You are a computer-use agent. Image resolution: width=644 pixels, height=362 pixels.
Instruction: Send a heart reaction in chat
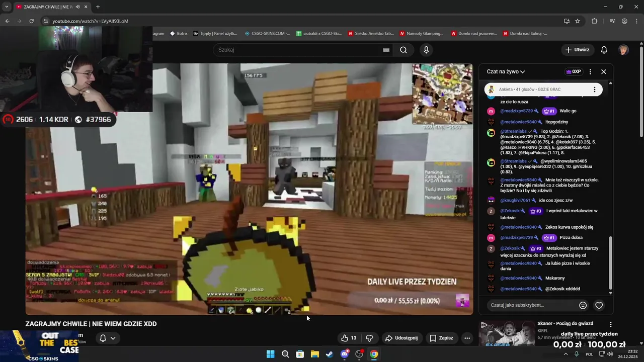tap(599, 305)
